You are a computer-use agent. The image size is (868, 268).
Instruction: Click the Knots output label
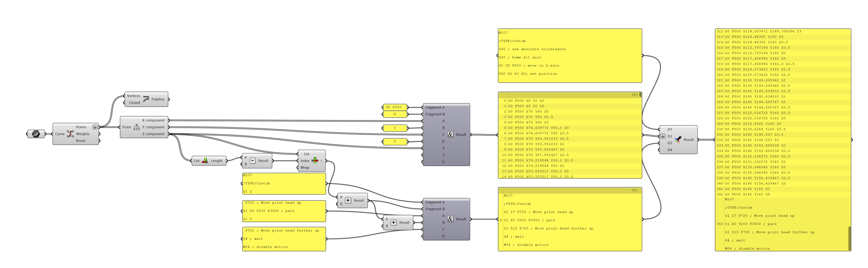point(81,141)
